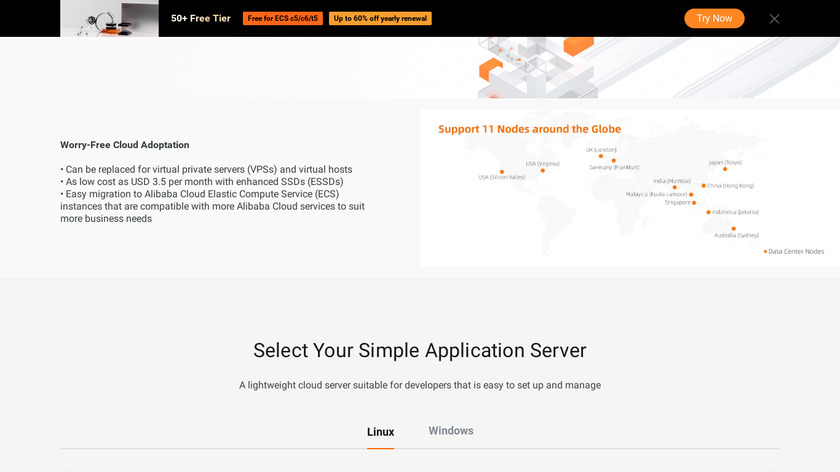Select the Indonesia (Jakarta) node marker
This screenshot has height=472, width=840.
click(709, 212)
